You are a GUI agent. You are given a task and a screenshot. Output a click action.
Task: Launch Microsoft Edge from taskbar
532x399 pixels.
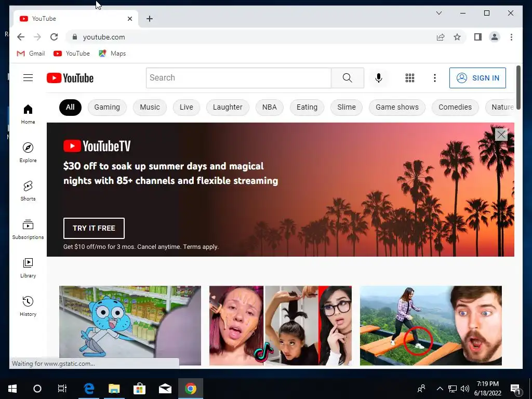point(89,389)
